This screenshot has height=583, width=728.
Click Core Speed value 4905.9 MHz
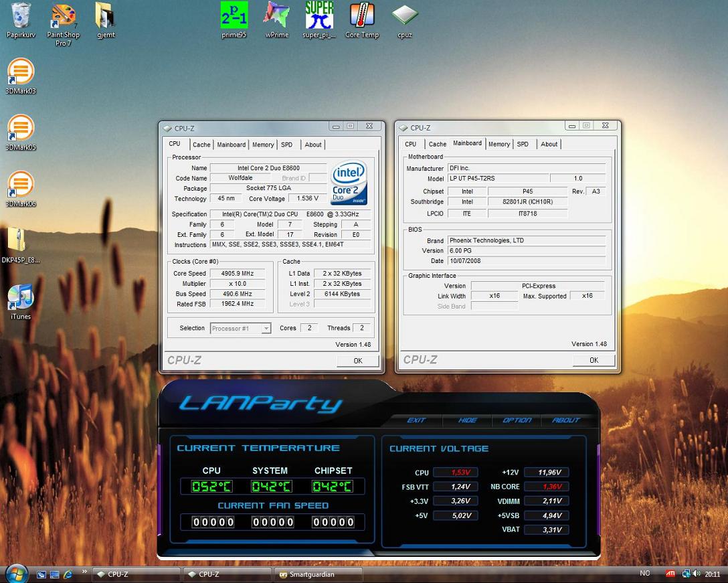click(238, 274)
